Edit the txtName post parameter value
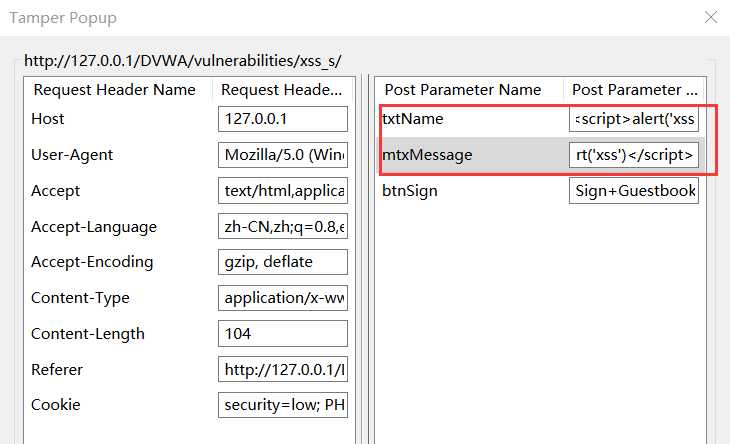 [x=633, y=119]
